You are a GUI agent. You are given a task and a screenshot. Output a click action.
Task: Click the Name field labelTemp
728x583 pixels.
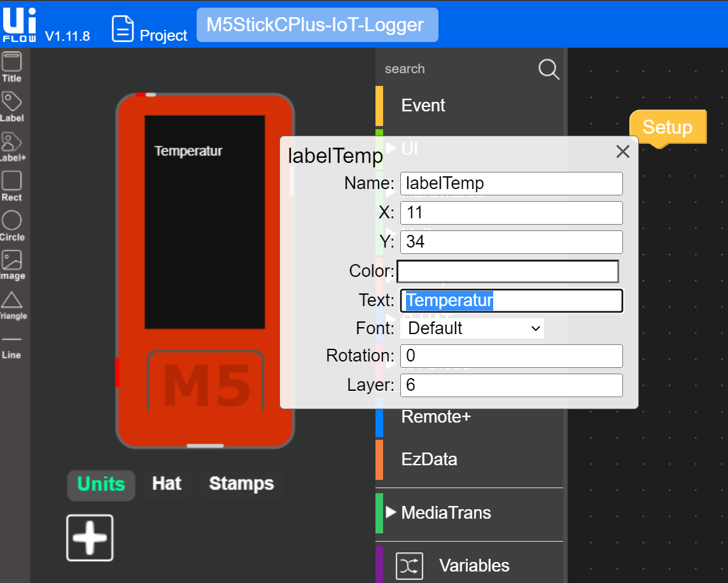(511, 183)
